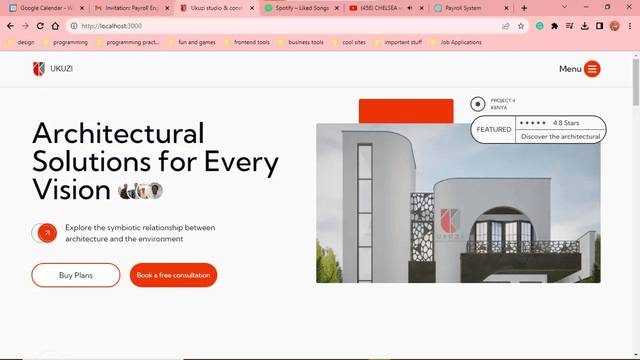Open the browser Downloads icon
Viewport: 640px width, 360px height.
click(x=584, y=26)
